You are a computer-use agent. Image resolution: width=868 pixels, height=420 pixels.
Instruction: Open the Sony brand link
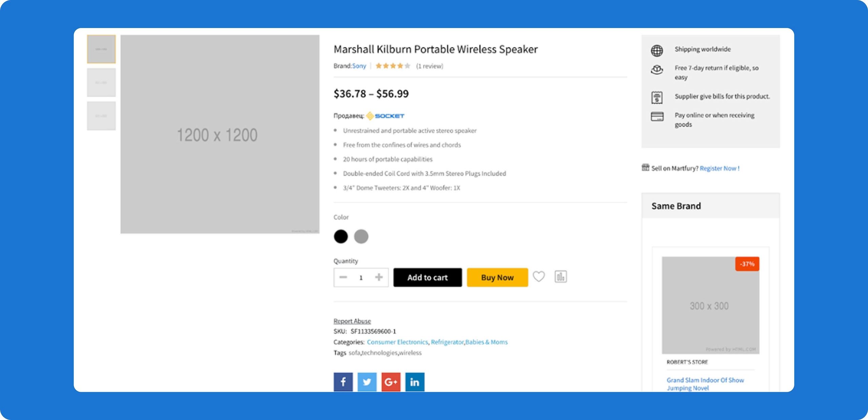pos(359,66)
